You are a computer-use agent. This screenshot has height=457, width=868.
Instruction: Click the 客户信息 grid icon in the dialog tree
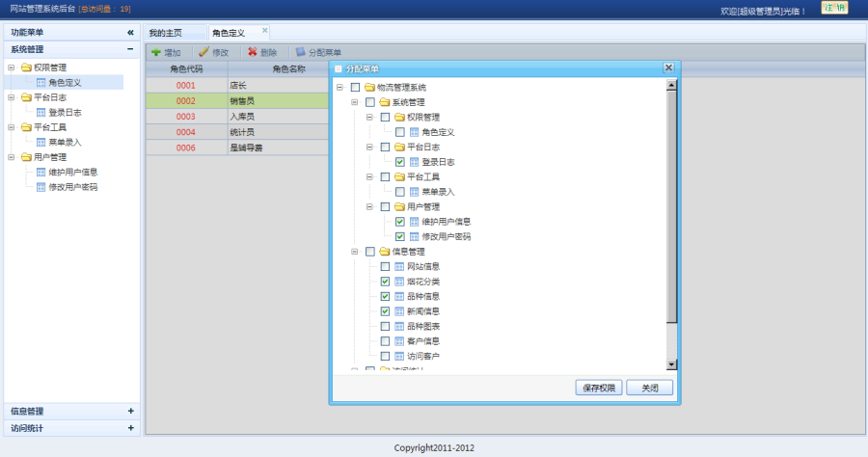(399, 341)
